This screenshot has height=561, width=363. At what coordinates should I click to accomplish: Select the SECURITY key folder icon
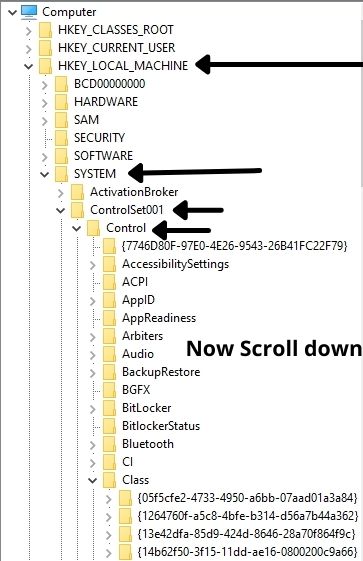click(x=62, y=138)
